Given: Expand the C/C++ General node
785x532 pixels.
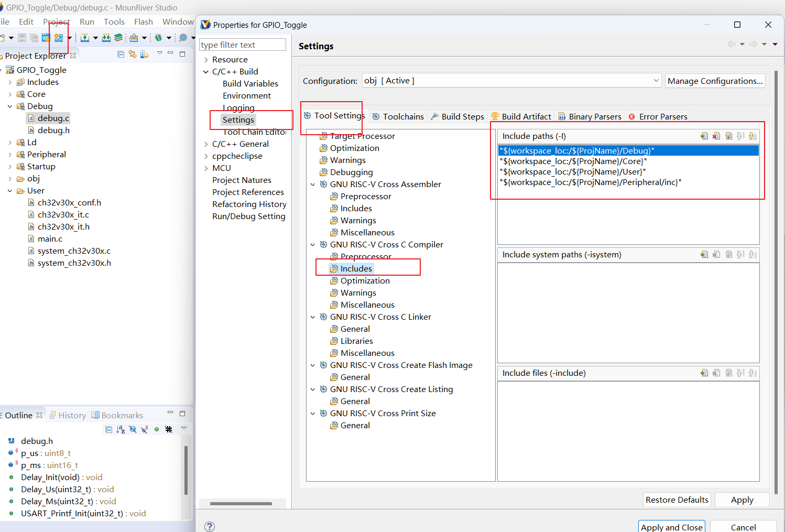Looking at the screenshot, I should tap(206, 144).
